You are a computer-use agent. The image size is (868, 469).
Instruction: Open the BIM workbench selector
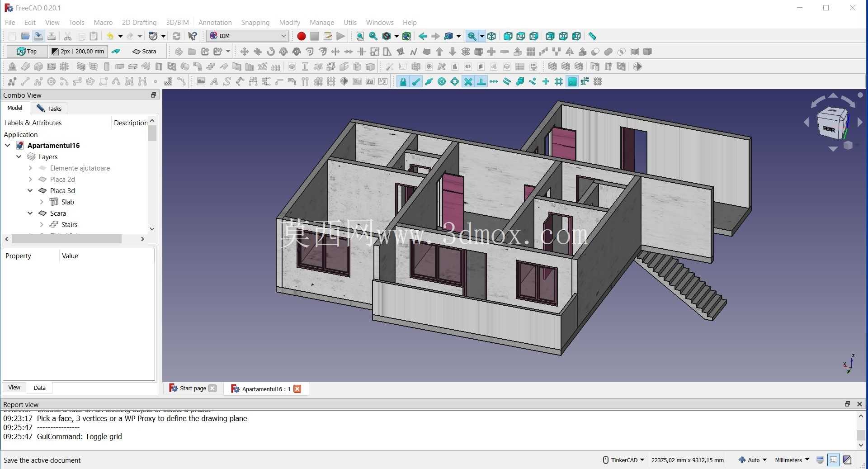tap(247, 36)
